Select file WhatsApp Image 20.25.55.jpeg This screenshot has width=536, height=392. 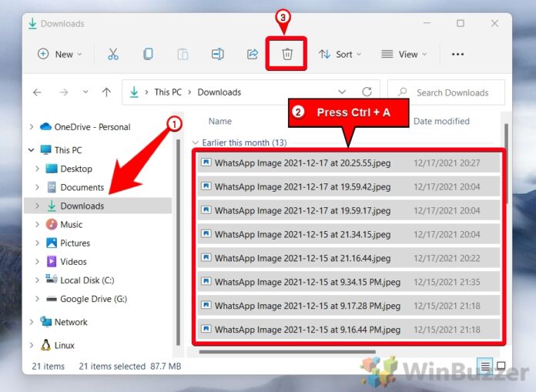tap(348, 163)
